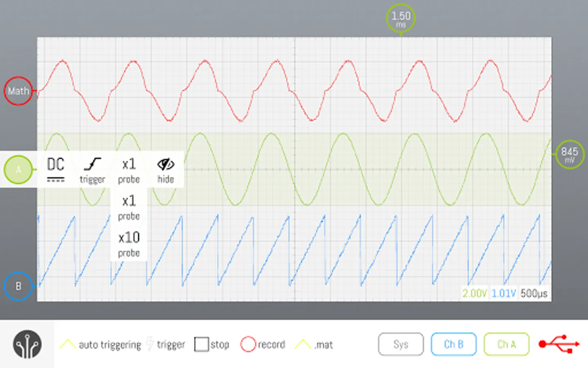This screenshot has height=368, width=588.
Task: Hide channel A with the eye icon
Action: click(165, 171)
